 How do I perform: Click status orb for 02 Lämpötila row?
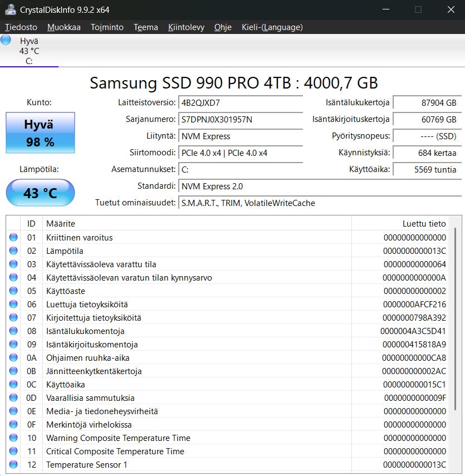click(13, 251)
